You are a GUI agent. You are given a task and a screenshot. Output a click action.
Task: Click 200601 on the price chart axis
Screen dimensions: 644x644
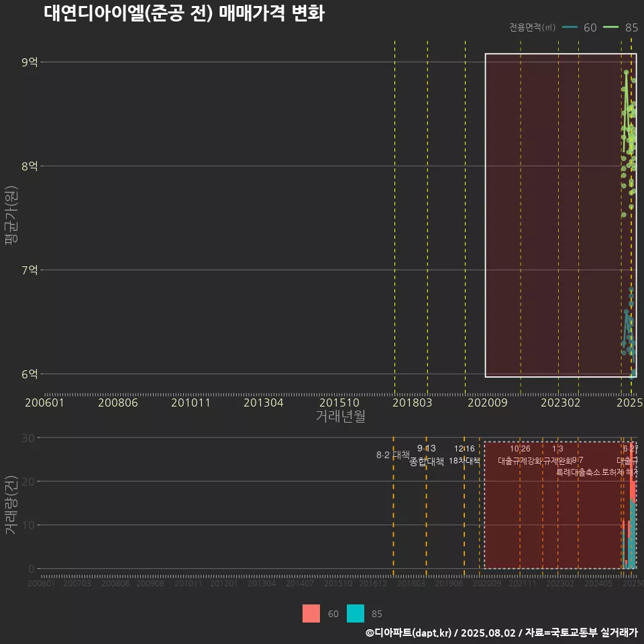44,402
